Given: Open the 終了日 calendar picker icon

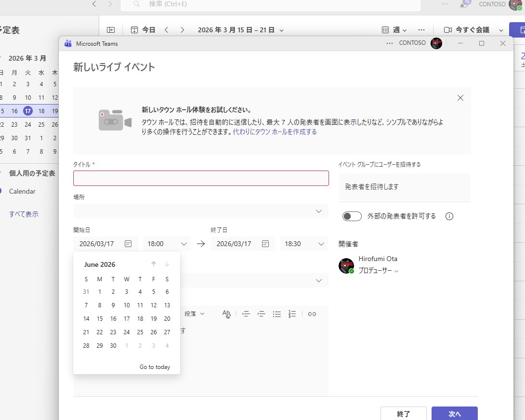Looking at the screenshot, I should tap(265, 244).
